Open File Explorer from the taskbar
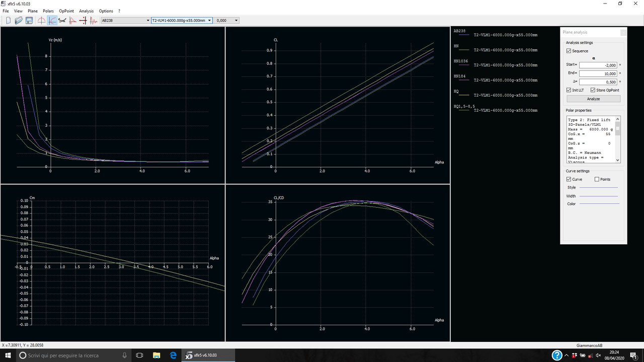 point(156,355)
